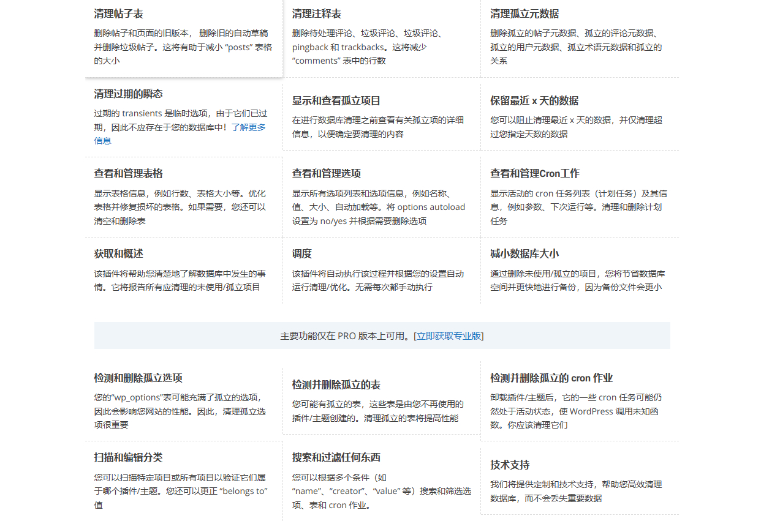Click the description mentioning “name”、“creator”、“value”
The height and width of the screenshot is (532, 761).
(382, 491)
